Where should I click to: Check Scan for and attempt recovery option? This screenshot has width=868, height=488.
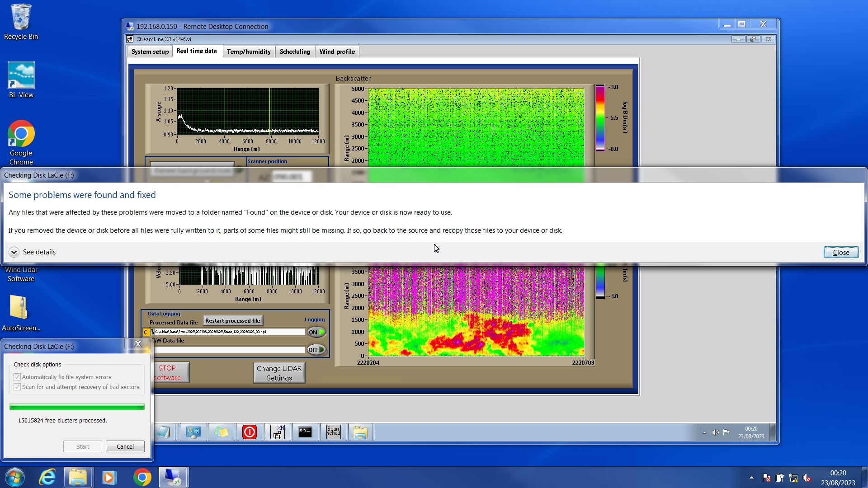17,387
